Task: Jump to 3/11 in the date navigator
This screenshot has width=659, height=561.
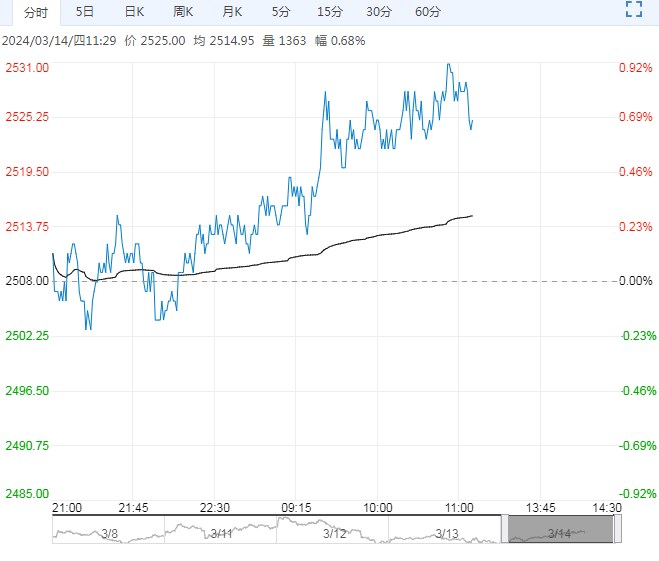Action: (x=221, y=531)
